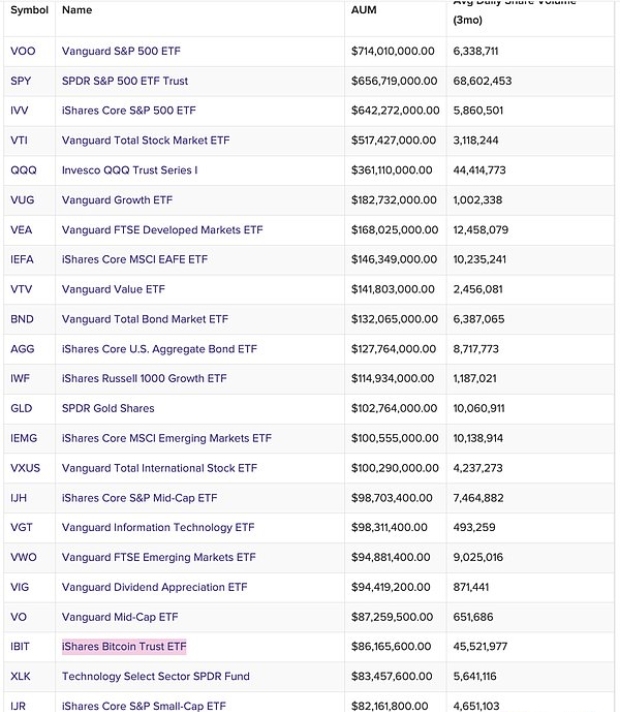Click the AGG ticker symbol

click(22, 349)
